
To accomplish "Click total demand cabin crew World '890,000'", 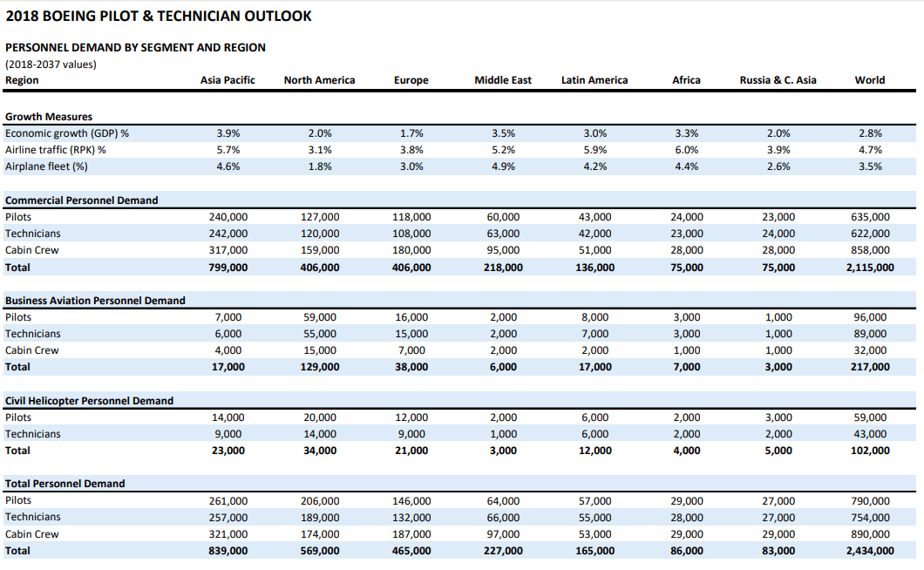I will (870, 534).
